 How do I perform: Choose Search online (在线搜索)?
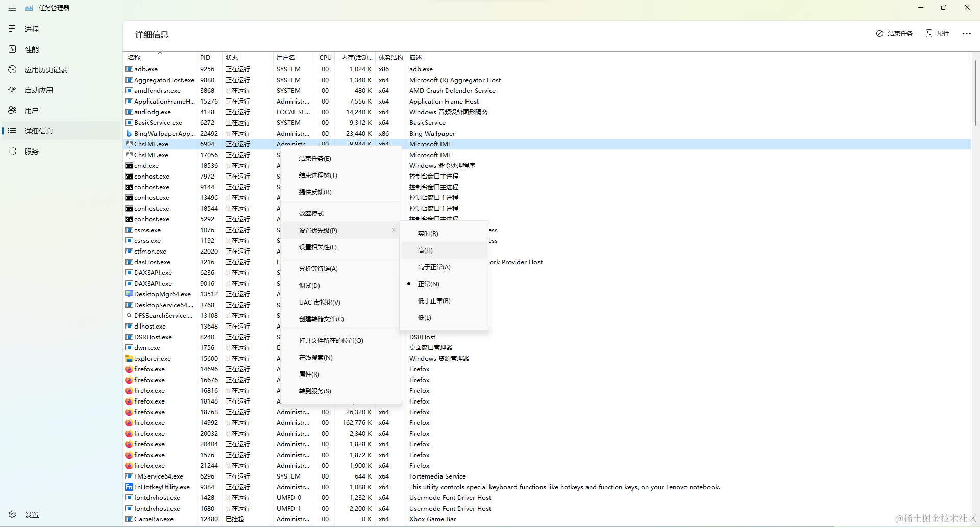coord(341,358)
